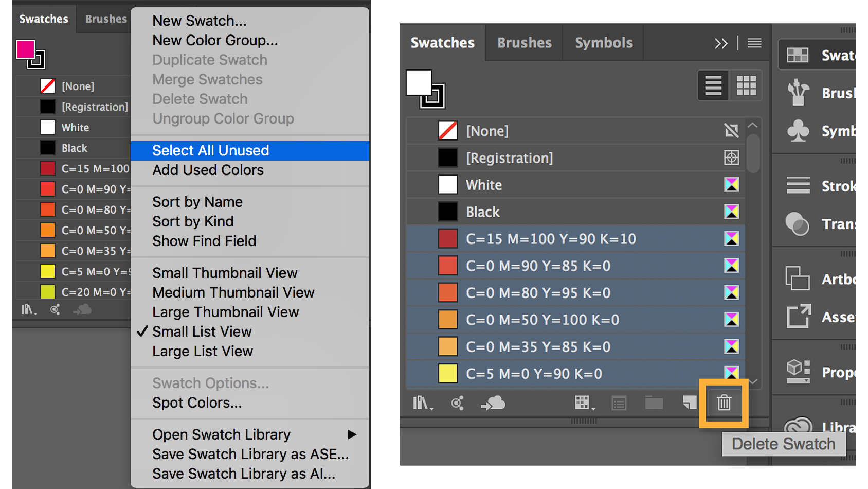
Task: Switch to list view in right Swatches panel
Action: click(713, 85)
